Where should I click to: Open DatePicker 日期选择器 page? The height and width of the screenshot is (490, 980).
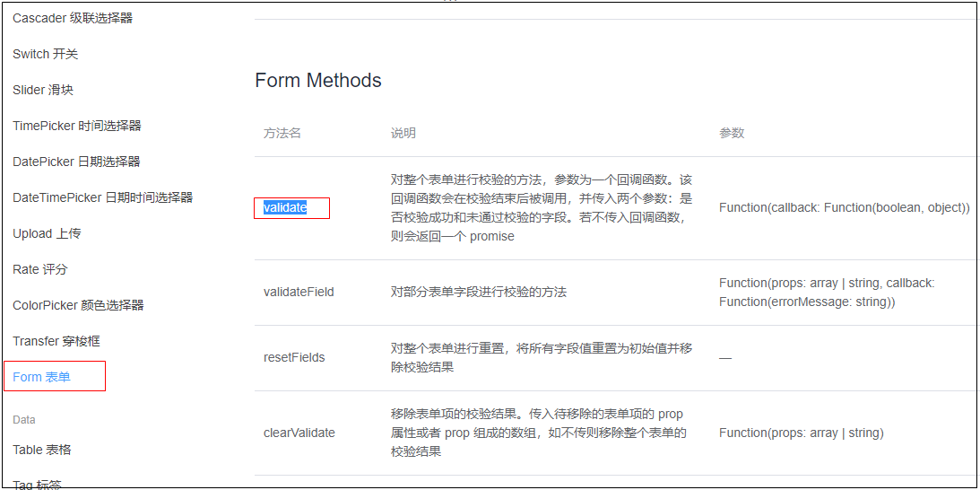[x=76, y=162]
